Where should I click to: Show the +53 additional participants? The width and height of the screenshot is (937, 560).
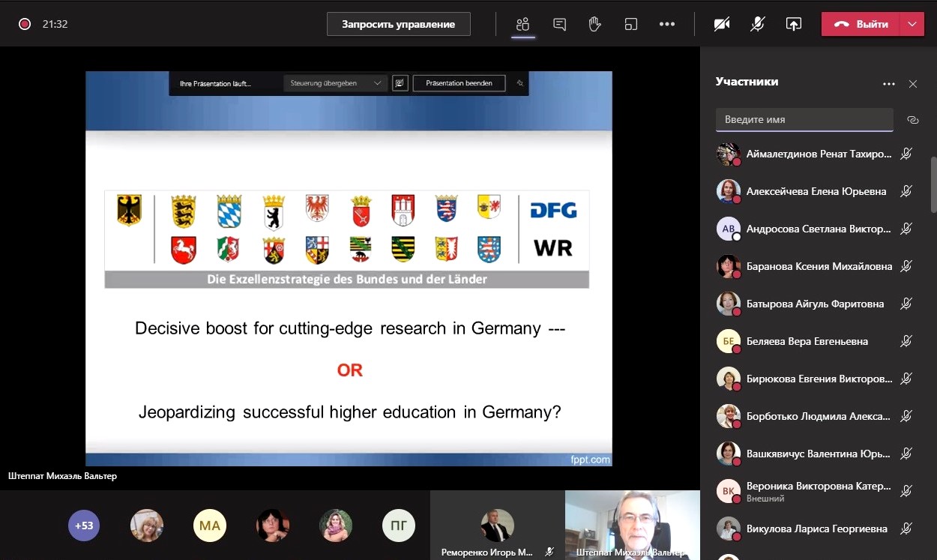84,526
